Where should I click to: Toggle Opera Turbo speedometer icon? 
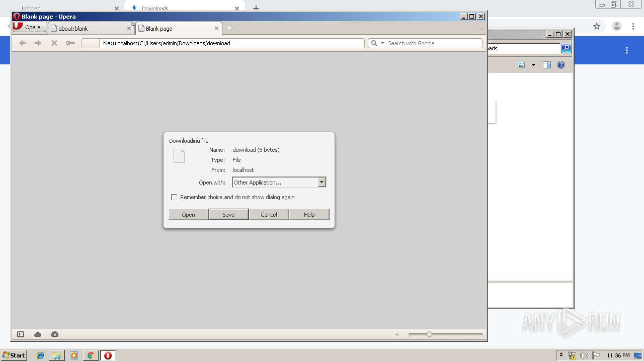click(55, 334)
